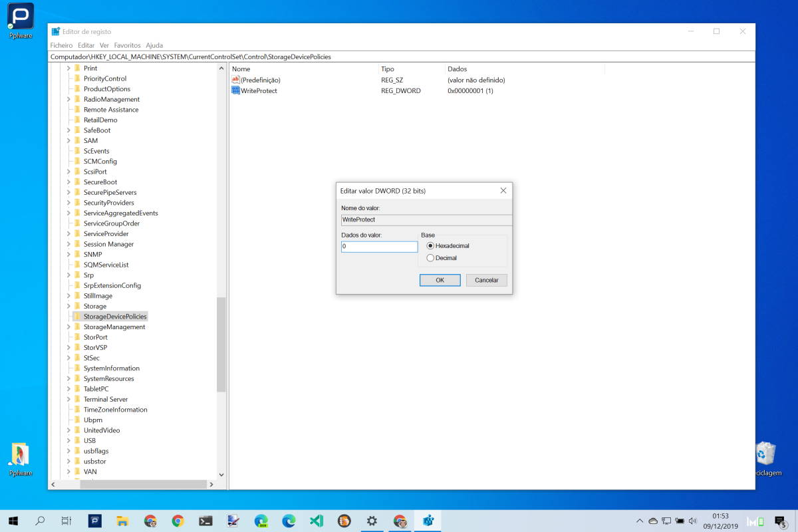Screen dimensions: 798x532
Task: Click the WriteProtect DWORD value icon
Action: 235,90
